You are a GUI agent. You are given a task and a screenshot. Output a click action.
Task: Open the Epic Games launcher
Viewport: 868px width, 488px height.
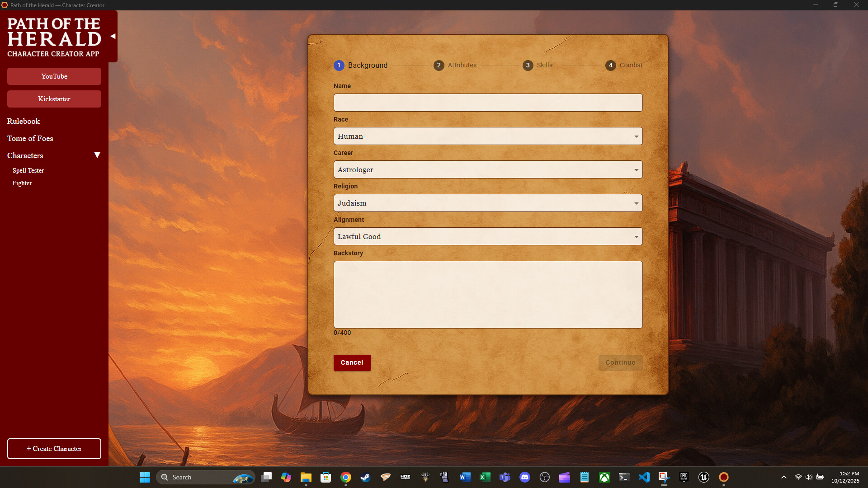tap(684, 477)
